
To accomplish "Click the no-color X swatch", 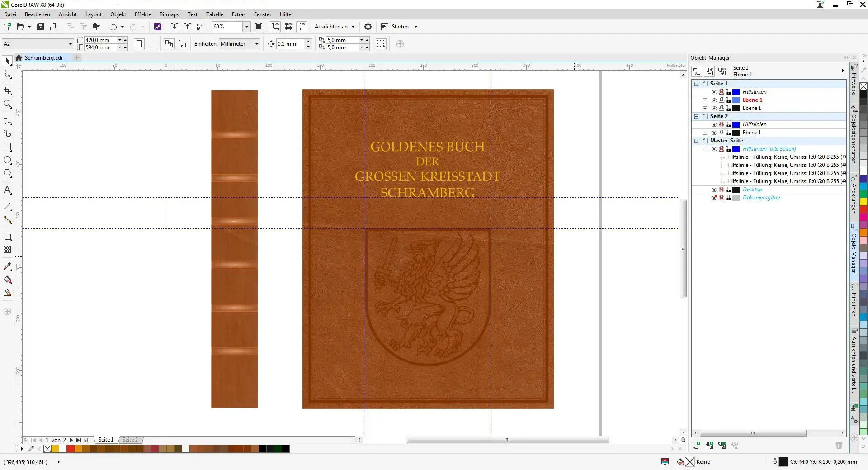I will [47, 449].
